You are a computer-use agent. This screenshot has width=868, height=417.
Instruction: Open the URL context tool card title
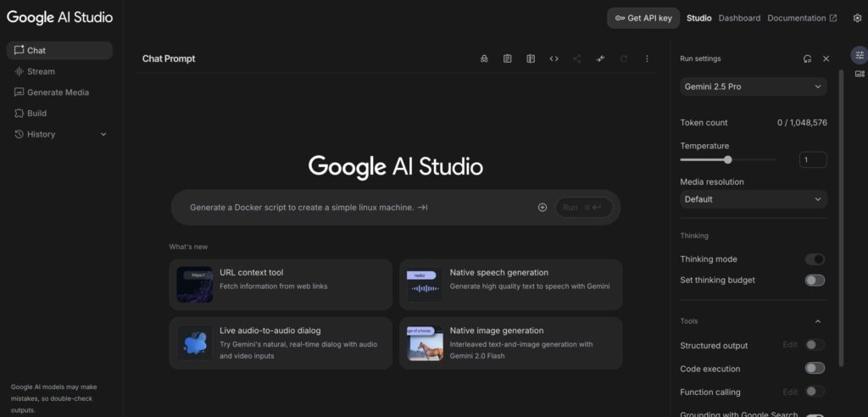pyautogui.click(x=251, y=272)
